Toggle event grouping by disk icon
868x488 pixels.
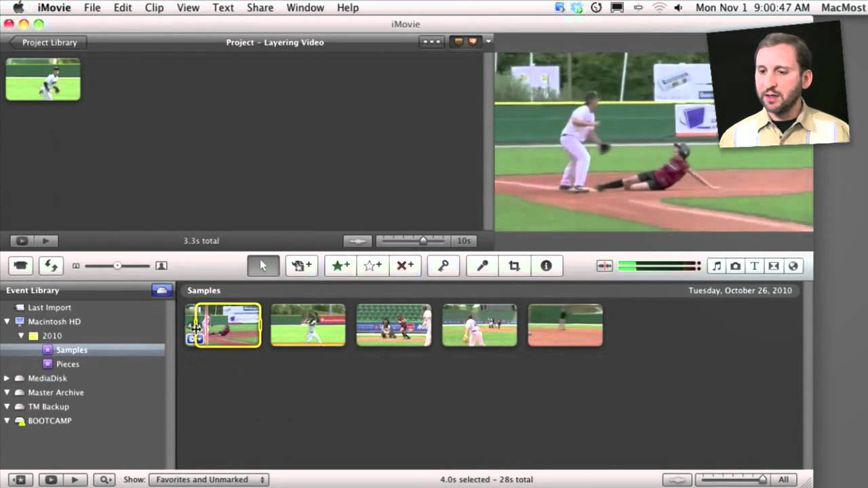click(161, 290)
